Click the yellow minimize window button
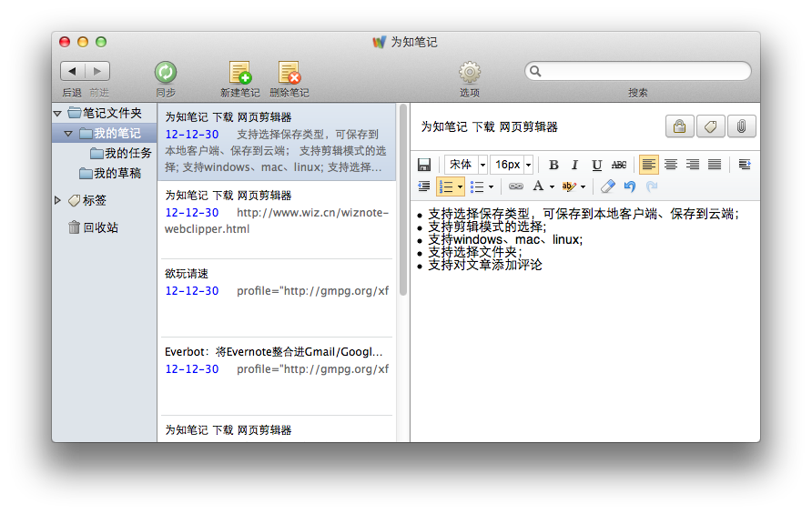The width and height of the screenshot is (812, 514). [x=83, y=42]
